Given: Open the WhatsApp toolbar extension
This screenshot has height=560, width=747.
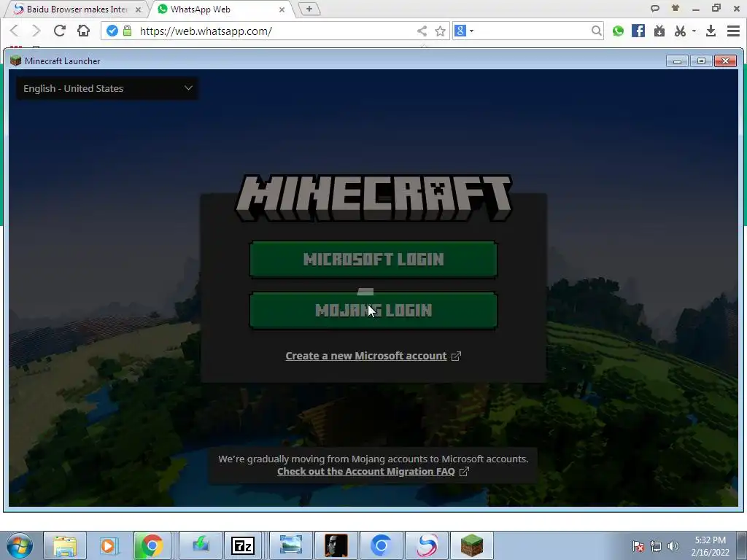Looking at the screenshot, I should click(x=619, y=31).
